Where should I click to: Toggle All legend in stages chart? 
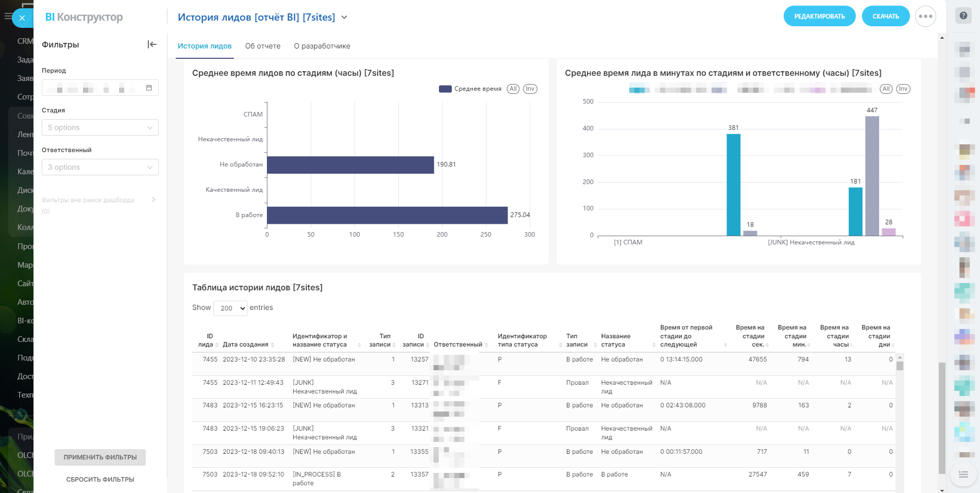pos(513,89)
